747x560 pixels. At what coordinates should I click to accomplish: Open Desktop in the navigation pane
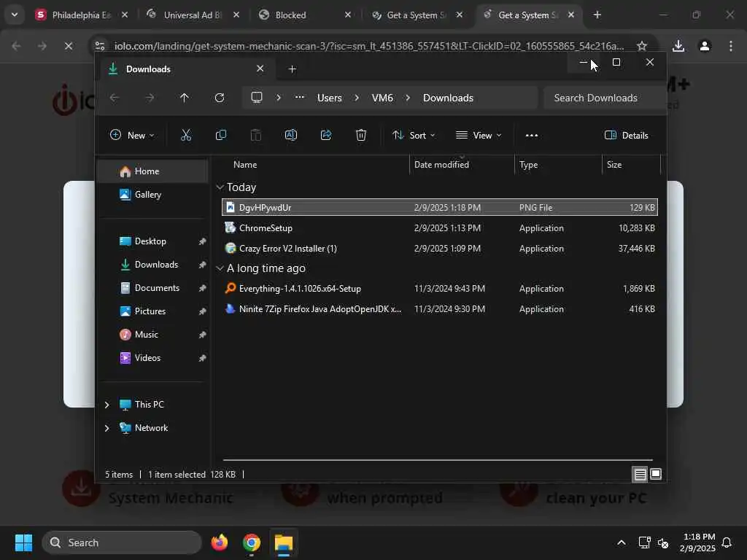coord(152,241)
